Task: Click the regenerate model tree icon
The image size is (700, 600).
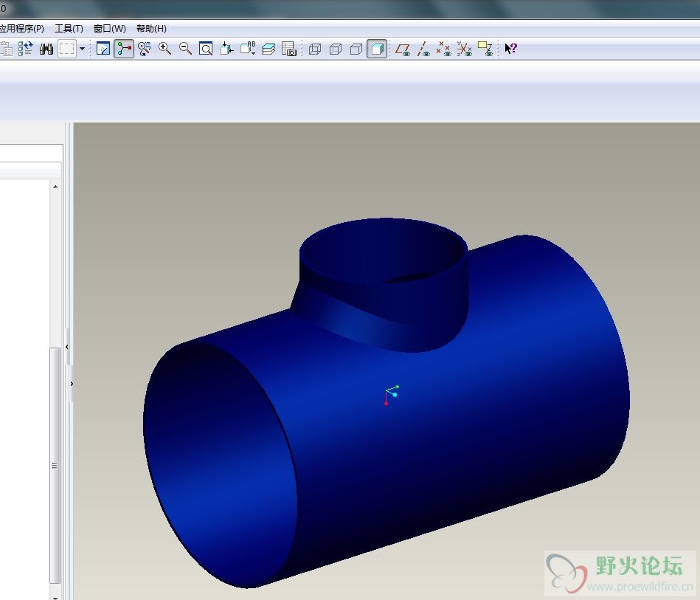Action: tap(25, 48)
